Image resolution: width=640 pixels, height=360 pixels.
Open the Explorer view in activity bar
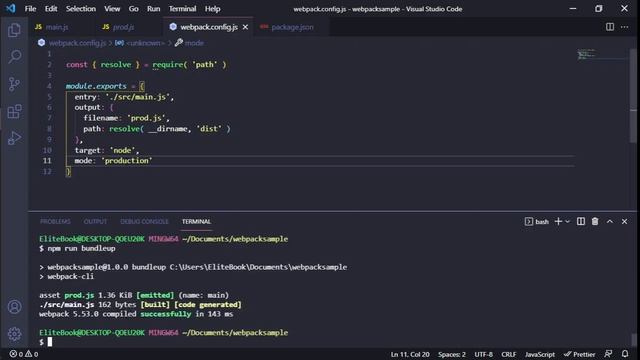(x=14, y=30)
